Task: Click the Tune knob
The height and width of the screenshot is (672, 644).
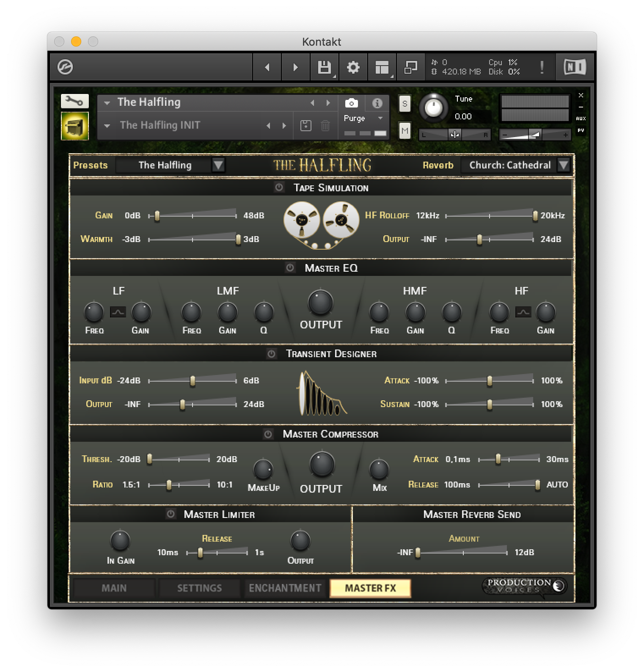Action: tap(433, 107)
